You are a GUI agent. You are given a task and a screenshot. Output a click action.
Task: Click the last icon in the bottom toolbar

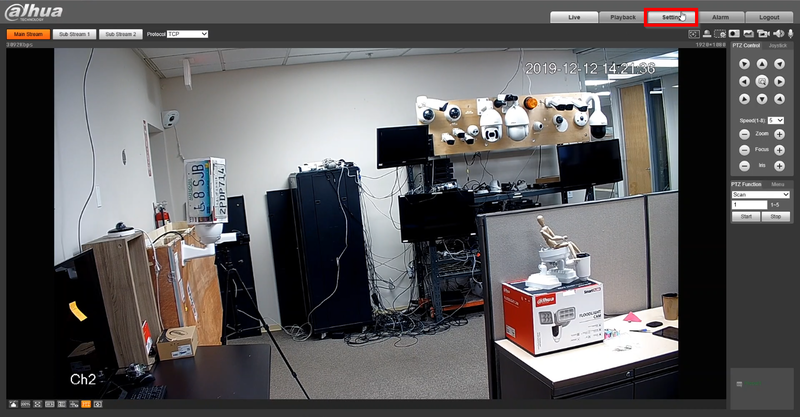click(x=98, y=404)
